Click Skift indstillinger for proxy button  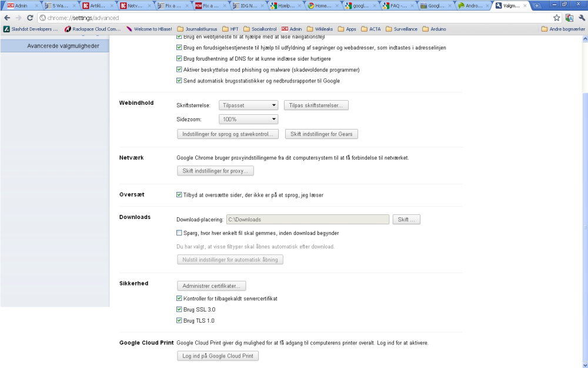215,171
